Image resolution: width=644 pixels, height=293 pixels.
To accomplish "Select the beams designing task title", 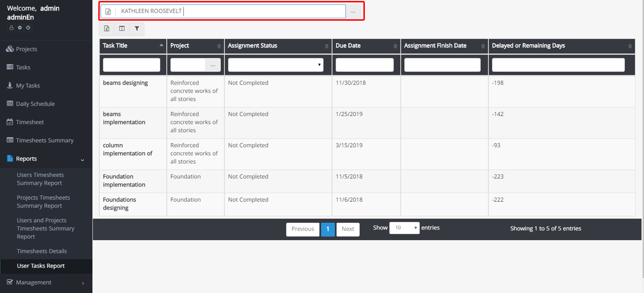I will 126,83.
